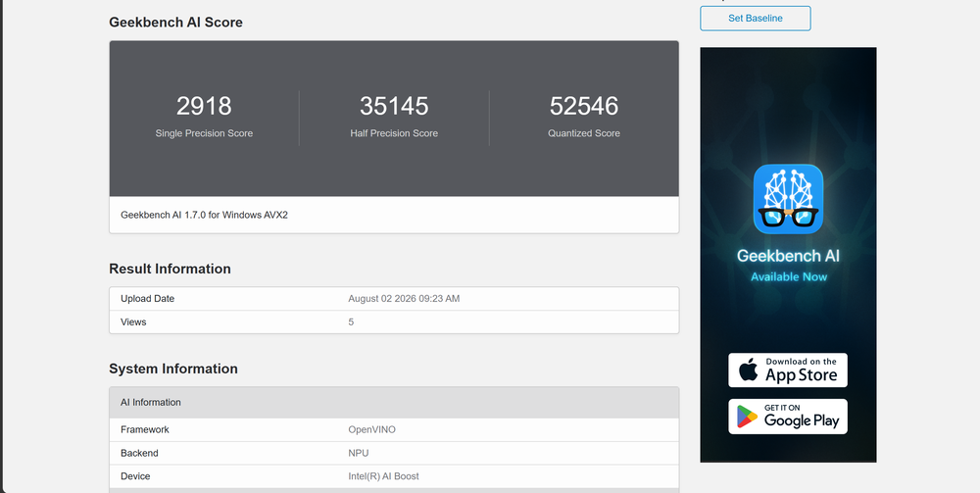Image resolution: width=980 pixels, height=493 pixels.
Task: Click the Geekbench AI Score heading
Action: pos(175,22)
